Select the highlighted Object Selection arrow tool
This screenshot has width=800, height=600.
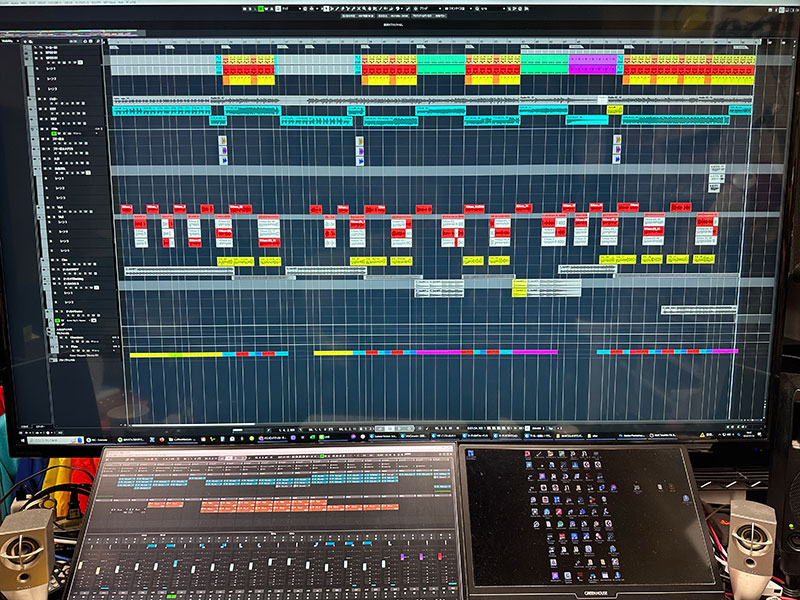[326, 9]
